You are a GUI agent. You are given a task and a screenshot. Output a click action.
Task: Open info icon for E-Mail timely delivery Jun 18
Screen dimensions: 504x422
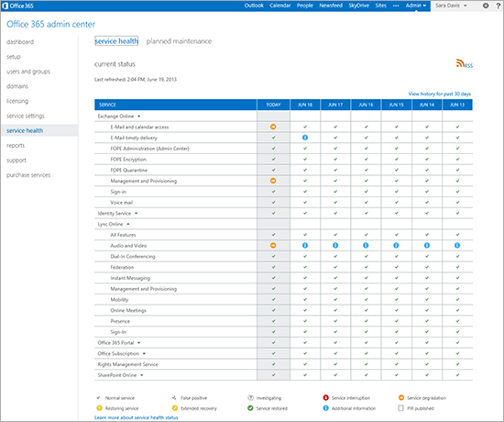pos(305,138)
